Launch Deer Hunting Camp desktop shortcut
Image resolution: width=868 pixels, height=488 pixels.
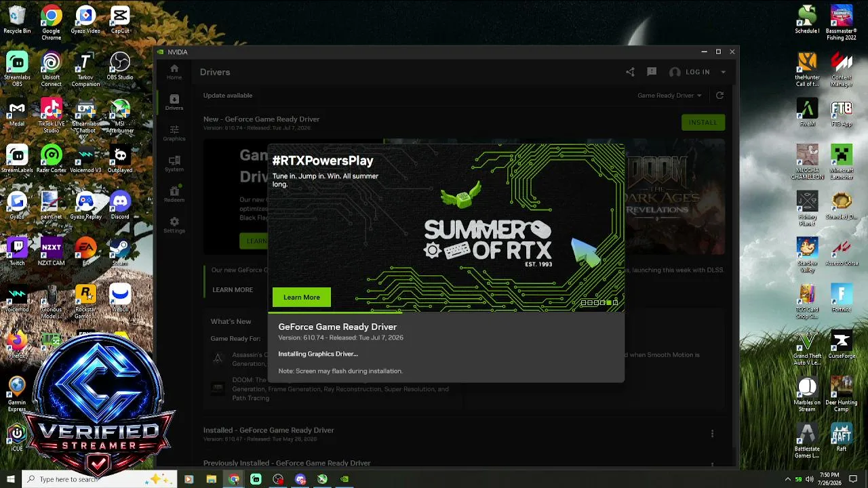tap(842, 394)
